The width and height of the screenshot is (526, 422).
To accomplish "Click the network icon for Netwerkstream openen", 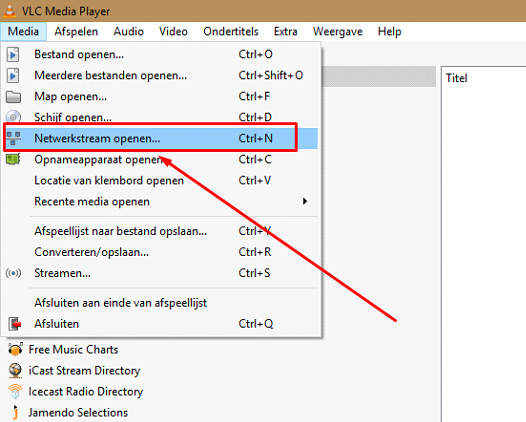I will click(13, 138).
